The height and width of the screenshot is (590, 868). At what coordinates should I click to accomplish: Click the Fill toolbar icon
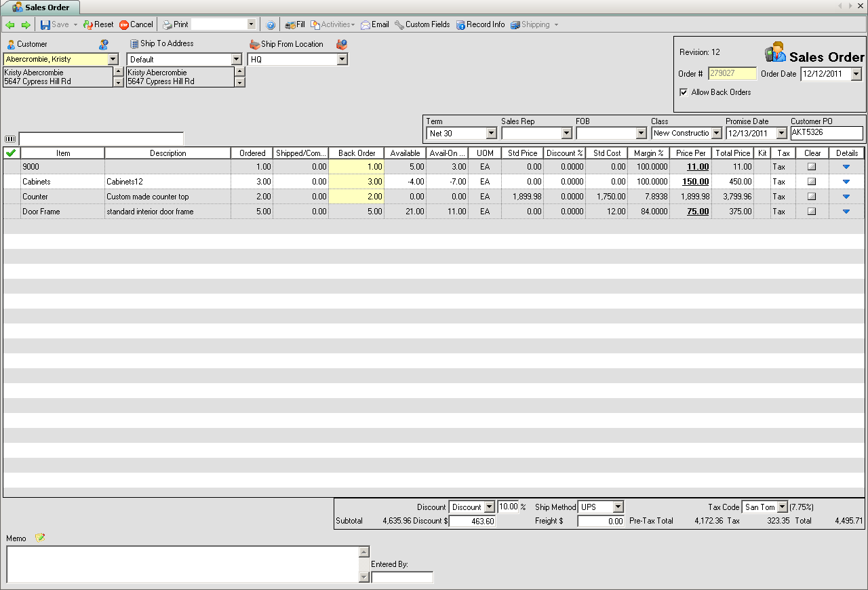click(x=295, y=24)
